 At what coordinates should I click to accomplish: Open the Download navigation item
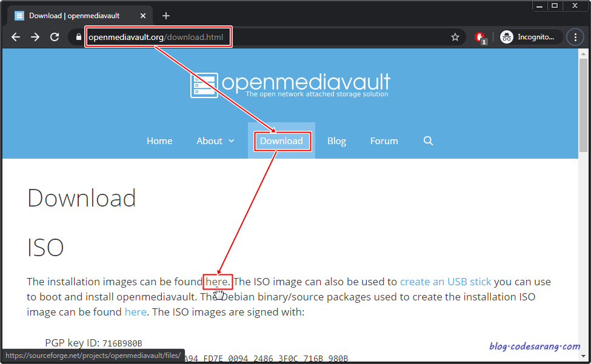pyautogui.click(x=281, y=141)
